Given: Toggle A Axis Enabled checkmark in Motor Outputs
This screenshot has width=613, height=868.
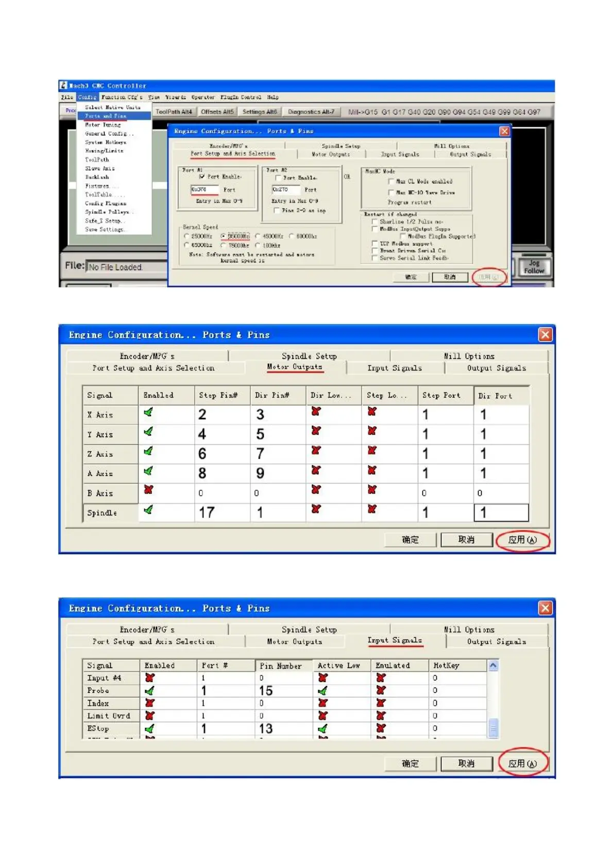Looking at the screenshot, I should tap(148, 471).
